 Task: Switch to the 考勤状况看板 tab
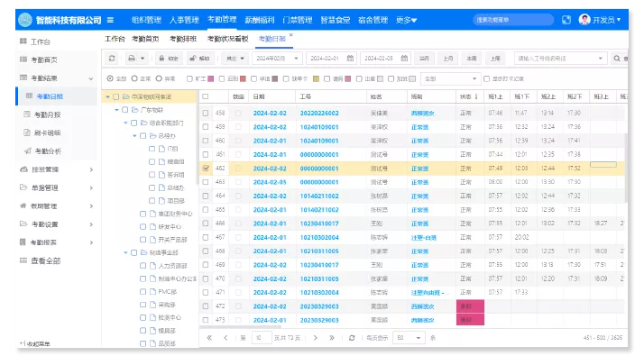coord(227,39)
